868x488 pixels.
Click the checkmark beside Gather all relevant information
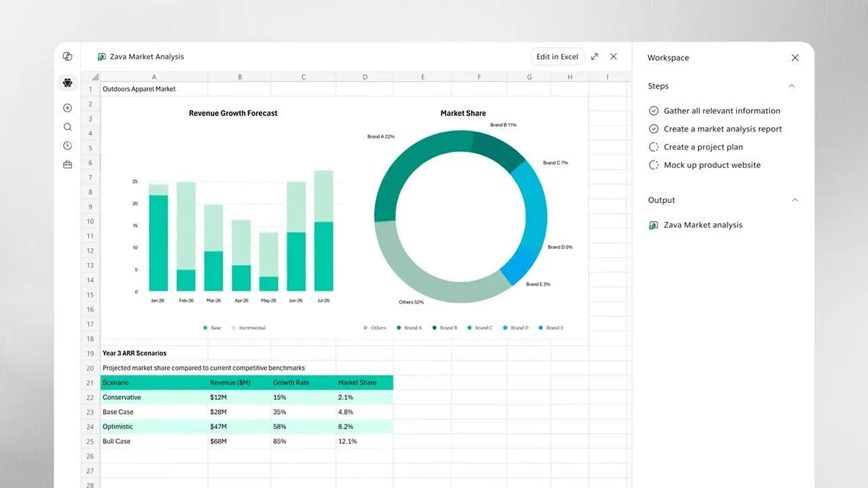654,110
